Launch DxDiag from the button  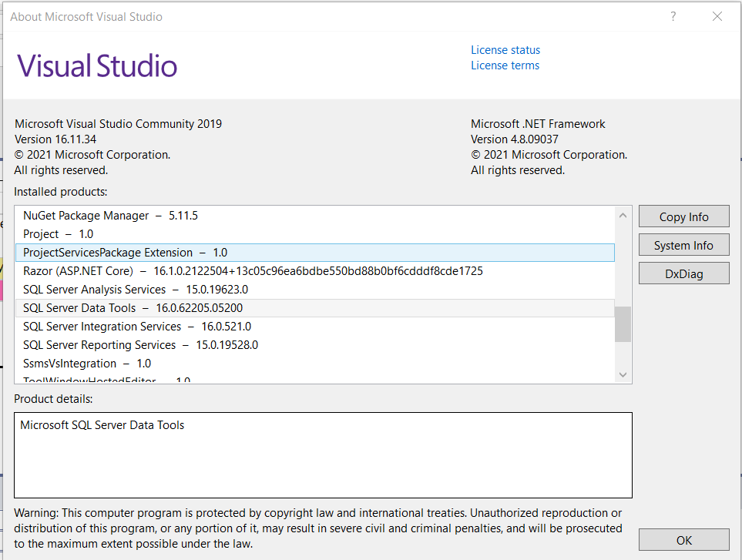click(x=683, y=273)
